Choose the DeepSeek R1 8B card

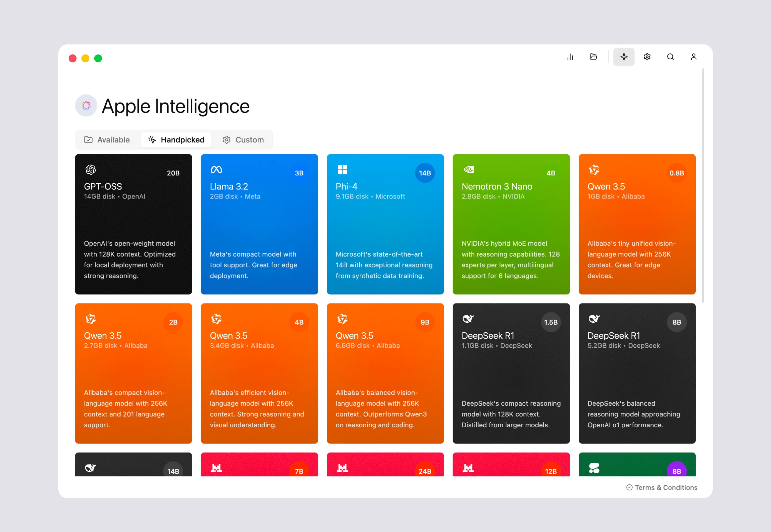[636, 373]
